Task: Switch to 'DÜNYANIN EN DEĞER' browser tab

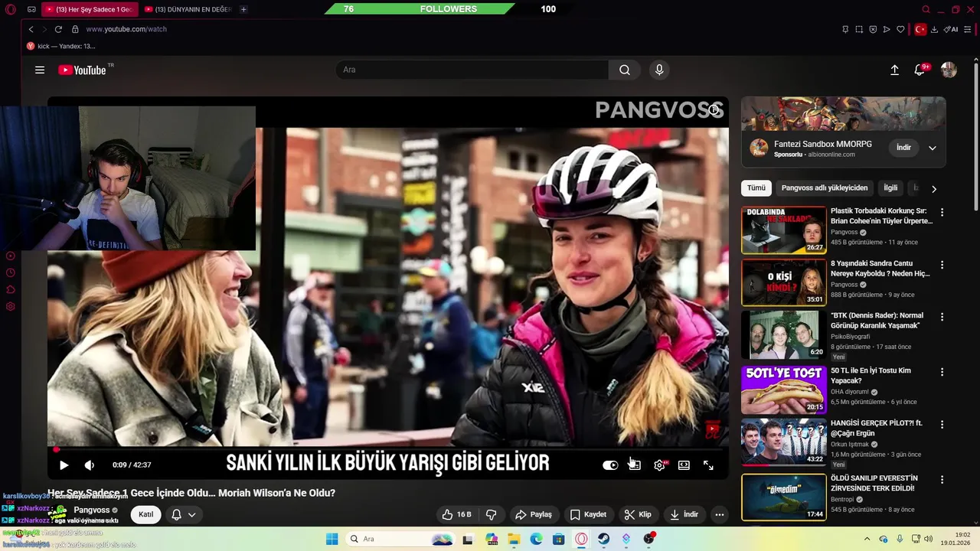Action: click(188, 9)
